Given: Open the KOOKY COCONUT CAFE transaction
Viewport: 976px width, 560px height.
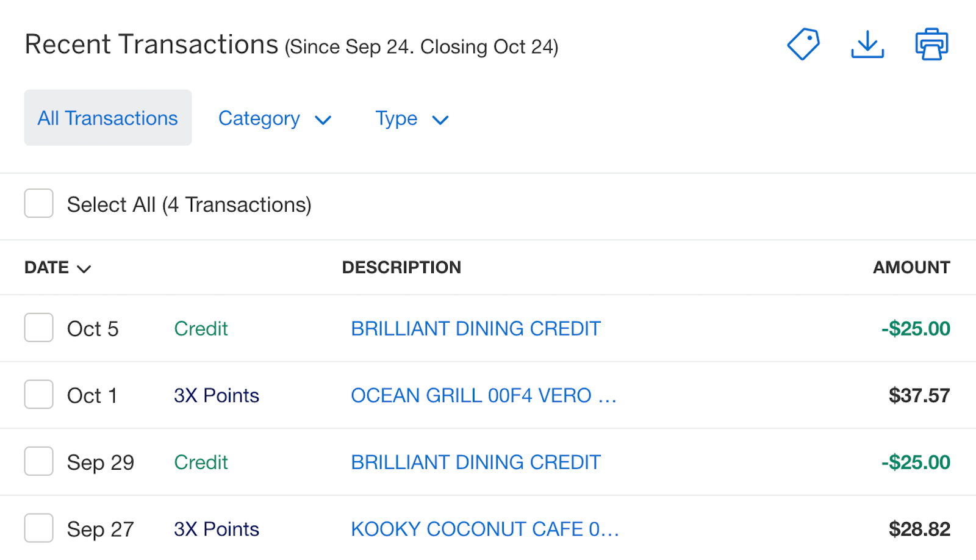Looking at the screenshot, I should click(485, 529).
